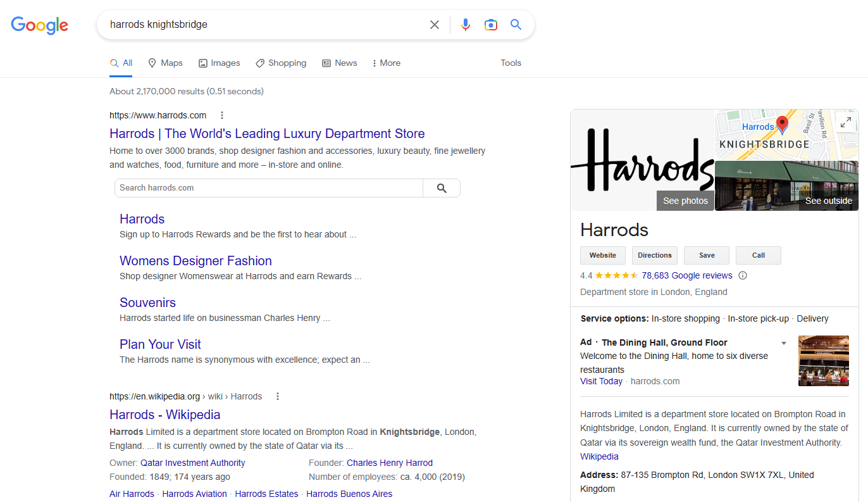Click the Google logo
This screenshot has width=868, height=502.
click(x=39, y=25)
